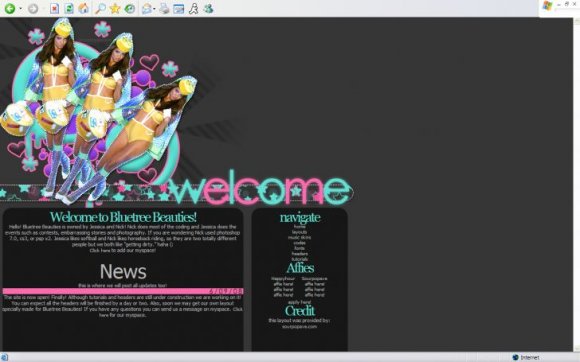Click the large 'welcome' banner text
The image size is (580, 362).
[x=260, y=187]
